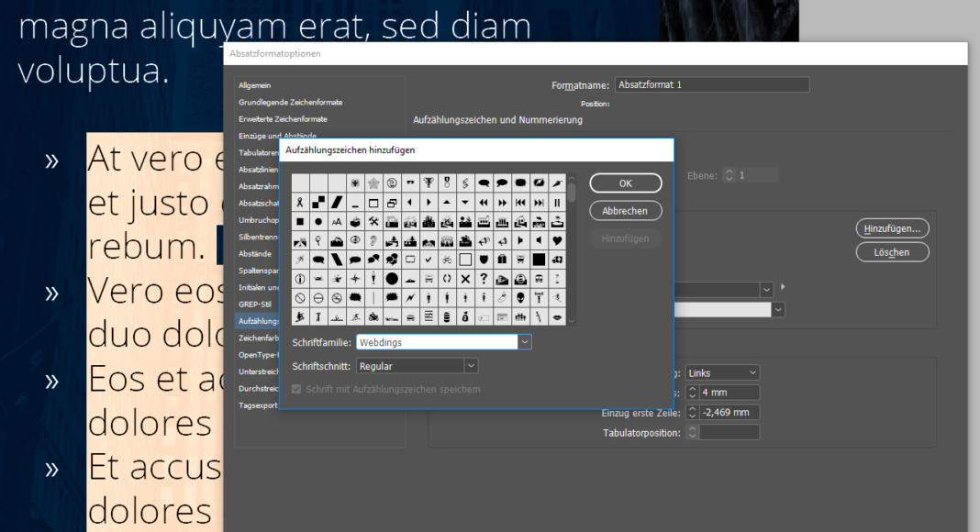This screenshot has height=532, width=980.
Task: Select the prohibition sign glyph
Action: (x=299, y=299)
